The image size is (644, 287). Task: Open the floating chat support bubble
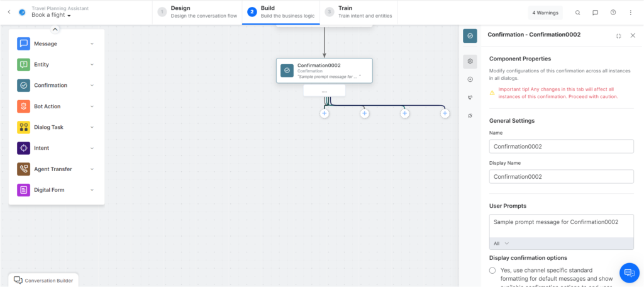pos(629,272)
